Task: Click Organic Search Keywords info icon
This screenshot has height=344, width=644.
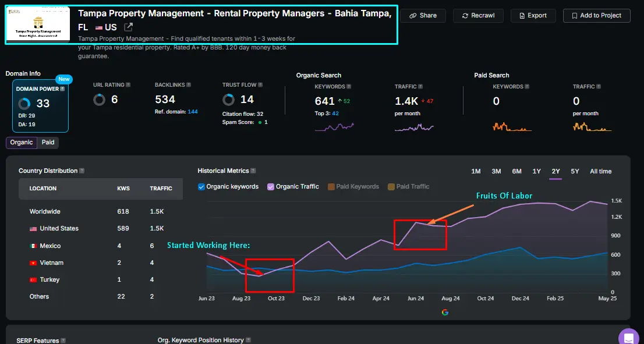Action: click(349, 87)
